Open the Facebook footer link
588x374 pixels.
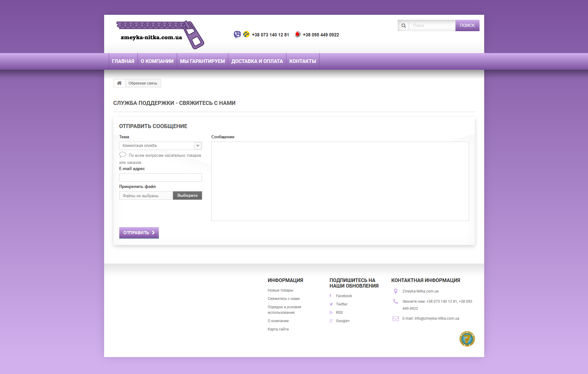pos(344,296)
